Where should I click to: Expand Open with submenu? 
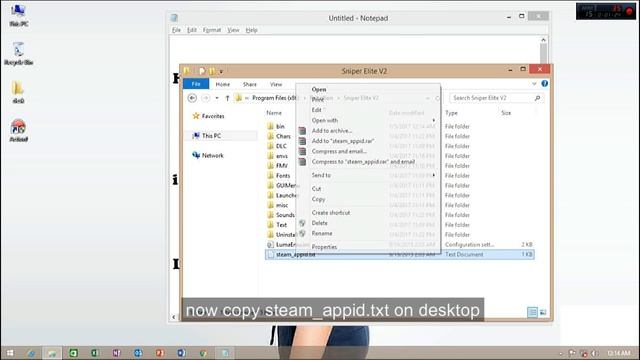433,120
